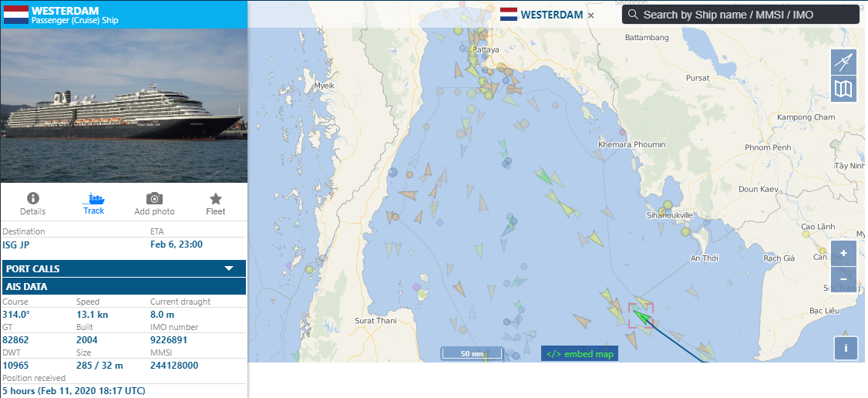
Task: Click the Sihanoukville label on map
Action: (x=670, y=214)
